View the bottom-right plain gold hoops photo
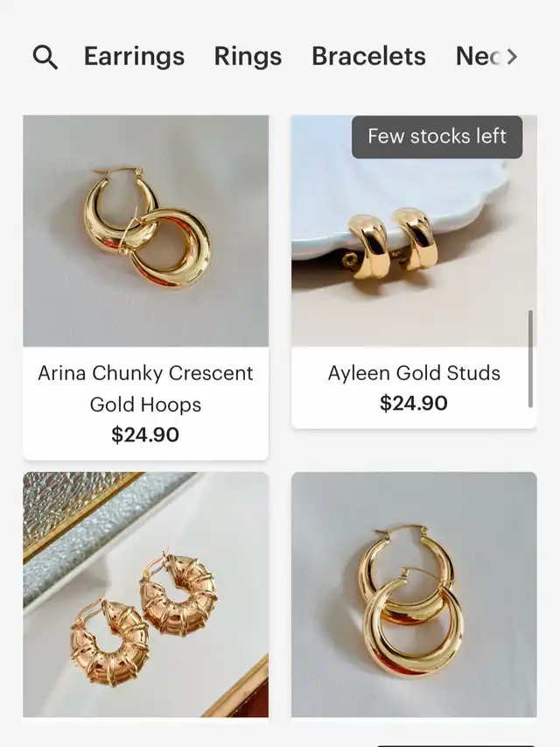Image resolution: width=560 pixels, height=747 pixels. click(413, 595)
